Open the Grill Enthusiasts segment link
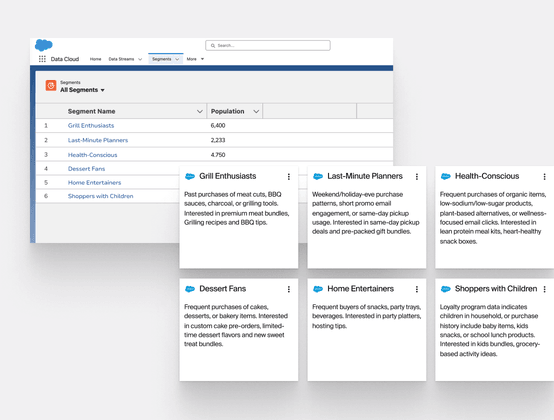Image resolution: width=554 pixels, height=420 pixels. 91,125
